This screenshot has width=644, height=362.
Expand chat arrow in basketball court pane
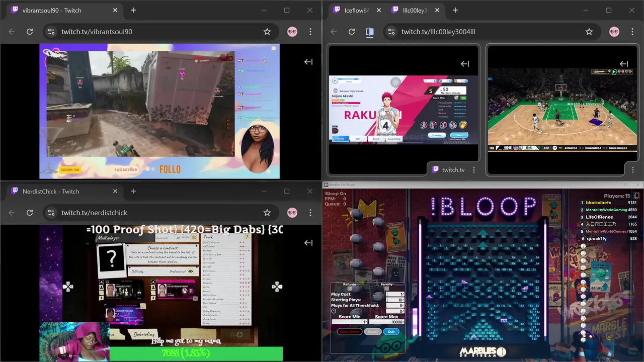624,64
